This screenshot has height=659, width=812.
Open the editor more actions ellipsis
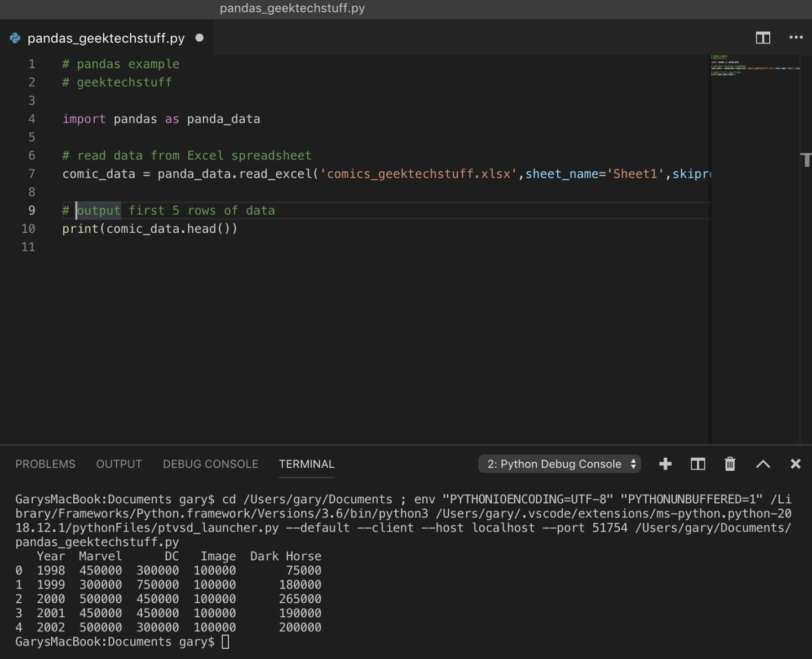tap(796, 37)
